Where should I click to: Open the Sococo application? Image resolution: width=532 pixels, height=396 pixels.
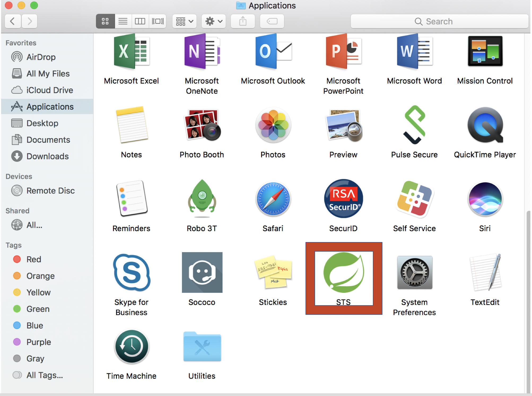pyautogui.click(x=202, y=273)
